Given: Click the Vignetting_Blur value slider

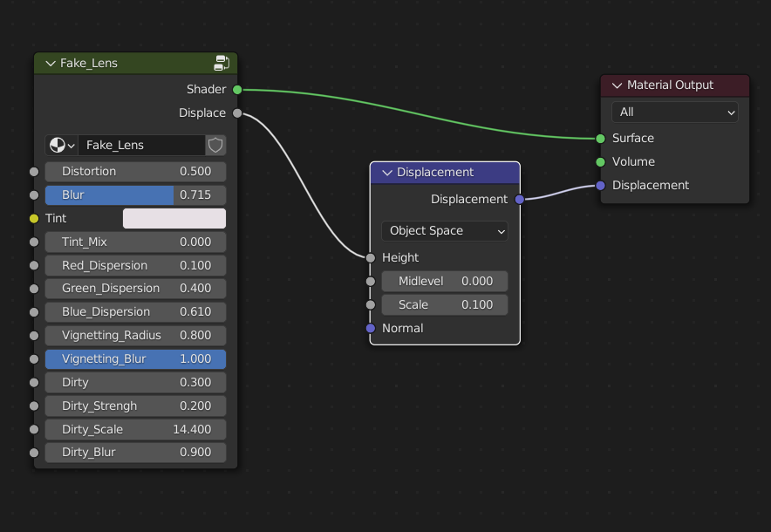Looking at the screenshot, I should point(135,358).
